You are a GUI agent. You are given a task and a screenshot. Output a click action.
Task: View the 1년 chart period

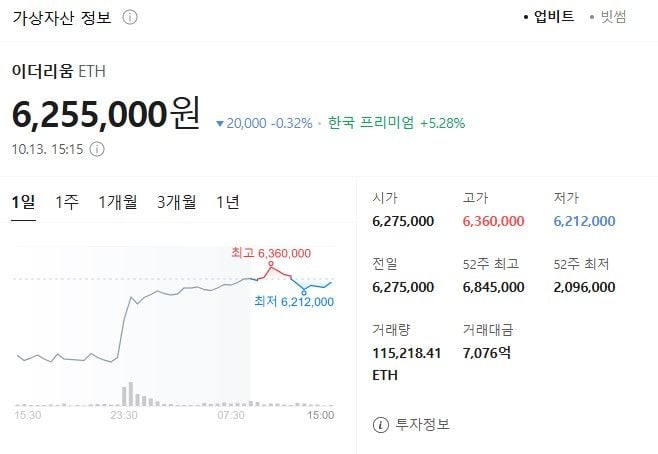[x=228, y=202]
